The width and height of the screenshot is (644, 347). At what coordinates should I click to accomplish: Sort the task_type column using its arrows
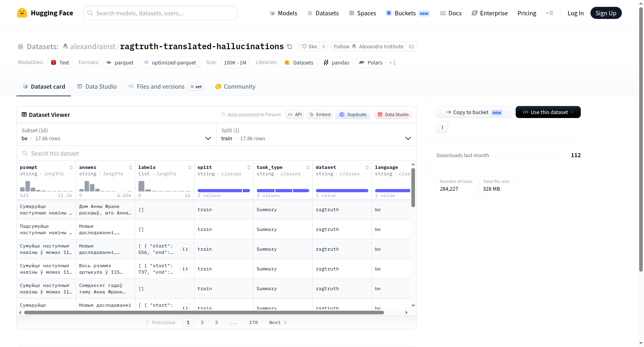(308, 167)
